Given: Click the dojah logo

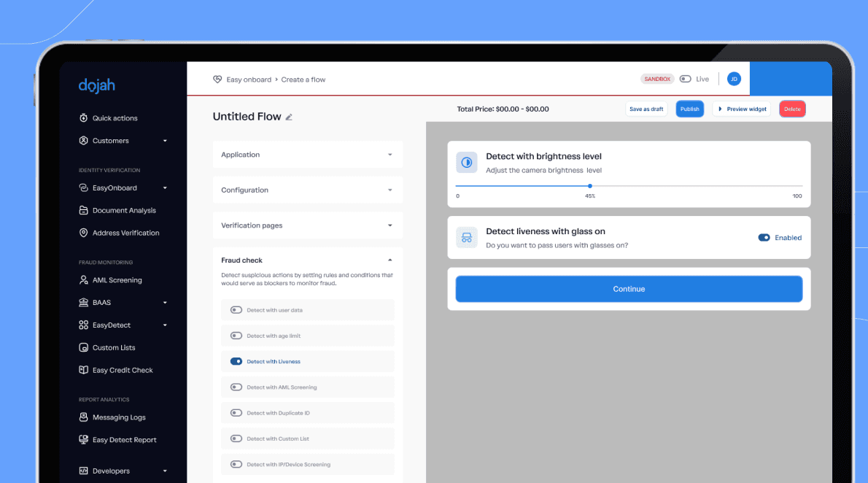Looking at the screenshot, I should 97,85.
